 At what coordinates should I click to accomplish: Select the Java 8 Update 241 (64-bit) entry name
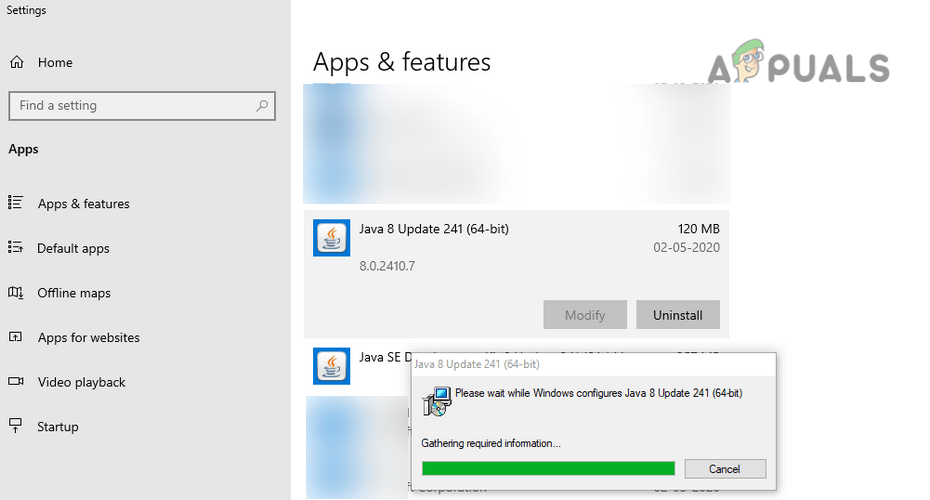point(434,229)
